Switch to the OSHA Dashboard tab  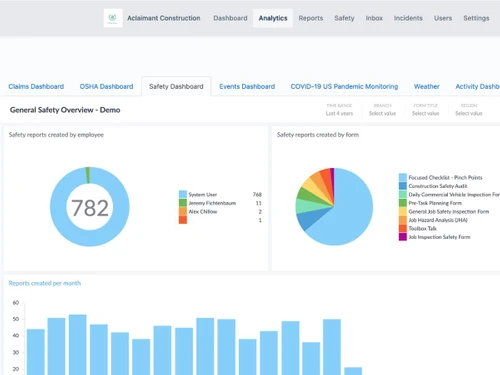(x=106, y=86)
